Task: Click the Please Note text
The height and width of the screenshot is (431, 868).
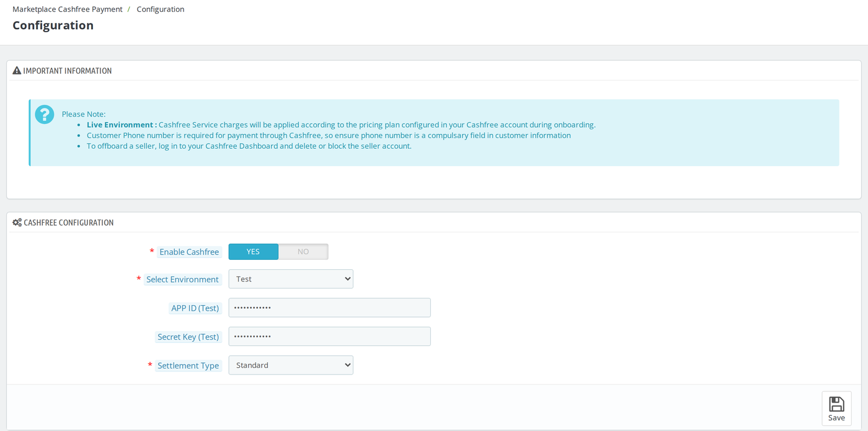Action: pyautogui.click(x=84, y=114)
